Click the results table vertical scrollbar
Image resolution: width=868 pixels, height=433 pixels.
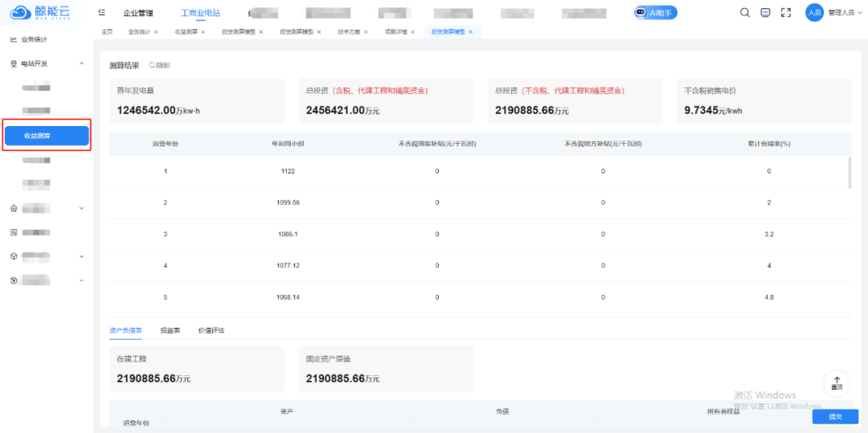(850, 172)
